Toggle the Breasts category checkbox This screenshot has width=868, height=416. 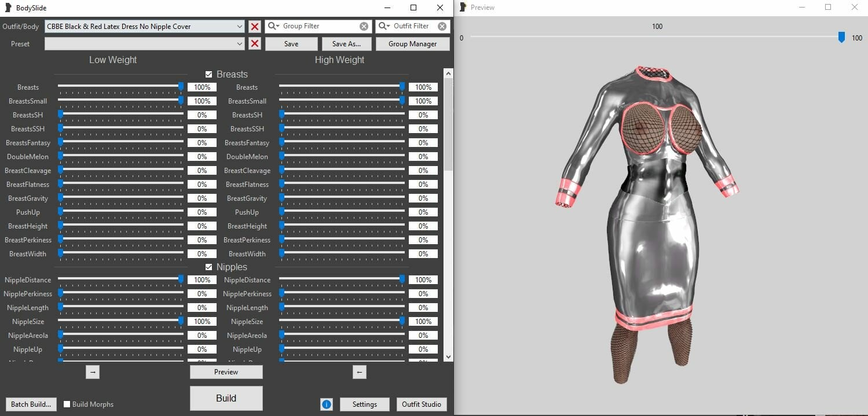pos(209,74)
